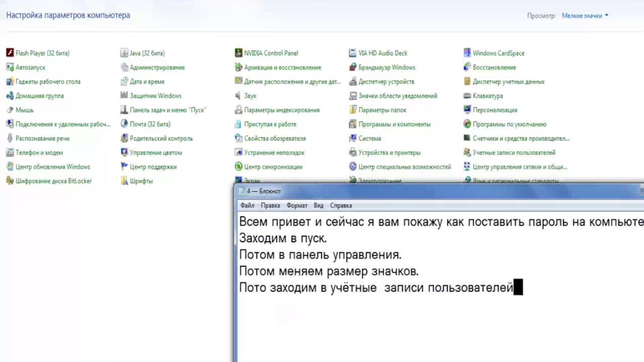Screen dimensions: 644x362
Task: Click Центр управления сетями link
Action: coord(520,167)
